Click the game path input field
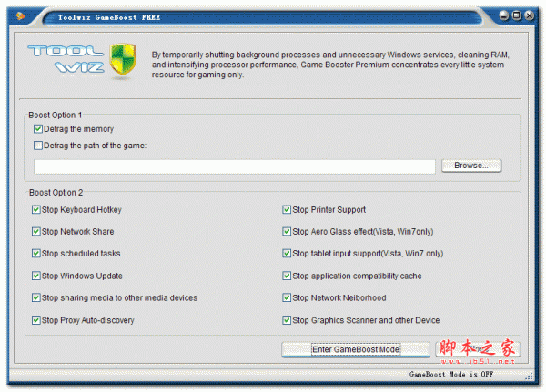This screenshot has height=392, width=546. pos(235,166)
